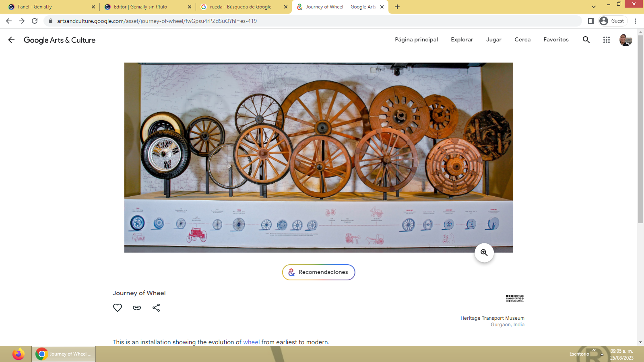Open Firefox from the taskbar

pyautogui.click(x=18, y=354)
